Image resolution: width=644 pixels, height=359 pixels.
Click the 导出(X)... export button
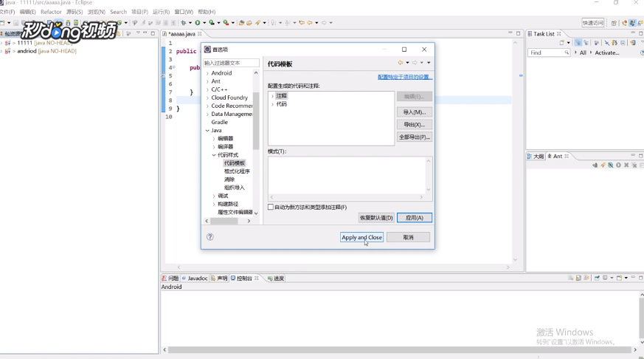point(415,125)
